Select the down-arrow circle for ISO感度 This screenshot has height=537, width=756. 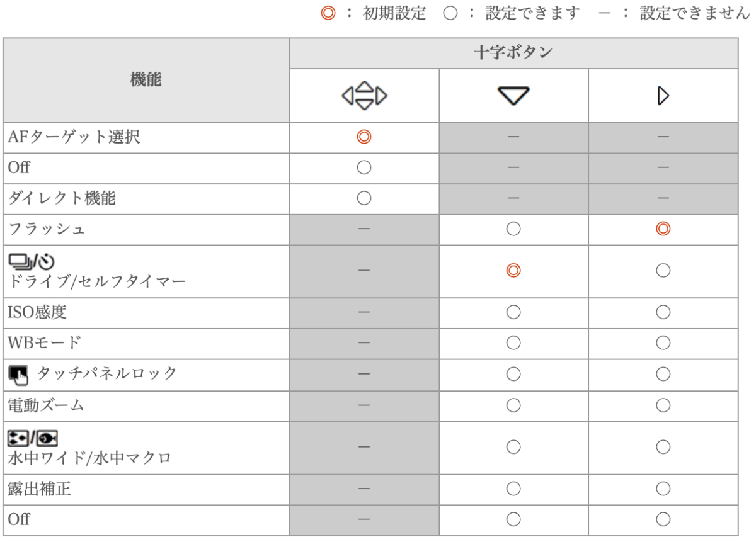[513, 312]
